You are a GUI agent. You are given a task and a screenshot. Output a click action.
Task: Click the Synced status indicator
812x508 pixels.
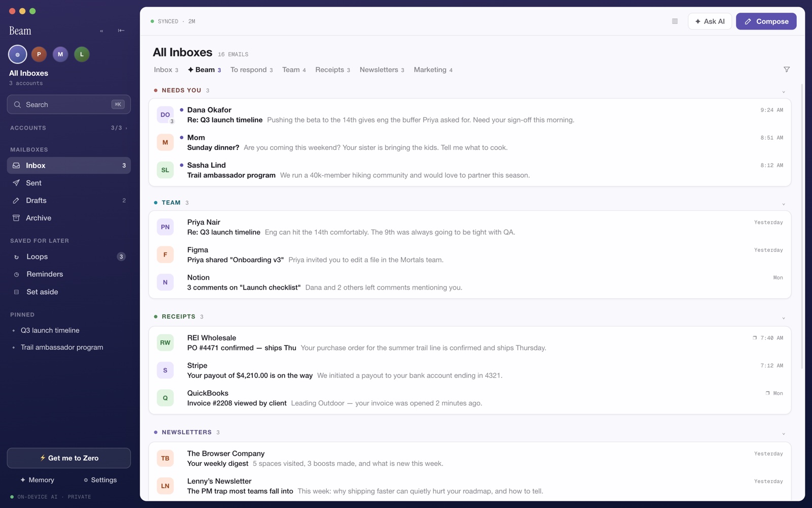point(173,21)
